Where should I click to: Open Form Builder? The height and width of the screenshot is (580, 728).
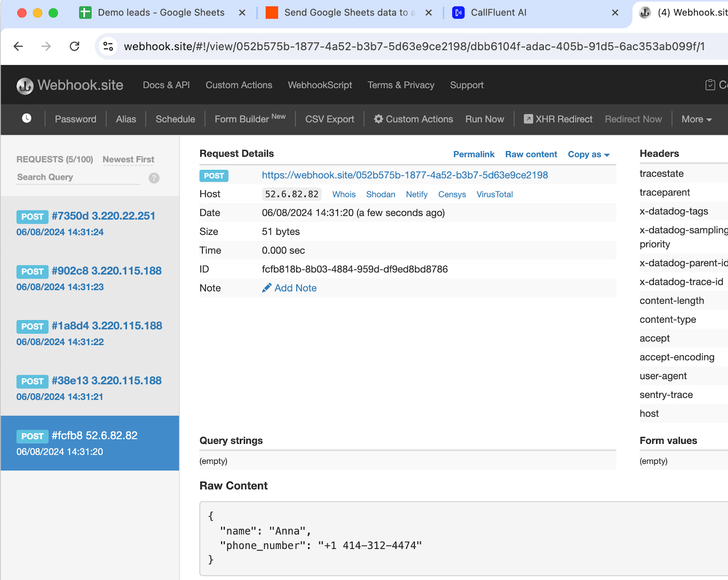coord(250,119)
